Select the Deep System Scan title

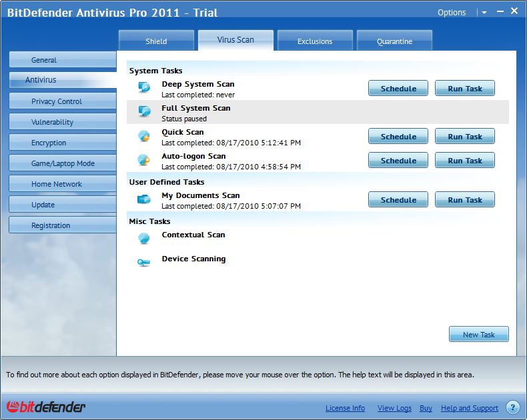[198, 84]
